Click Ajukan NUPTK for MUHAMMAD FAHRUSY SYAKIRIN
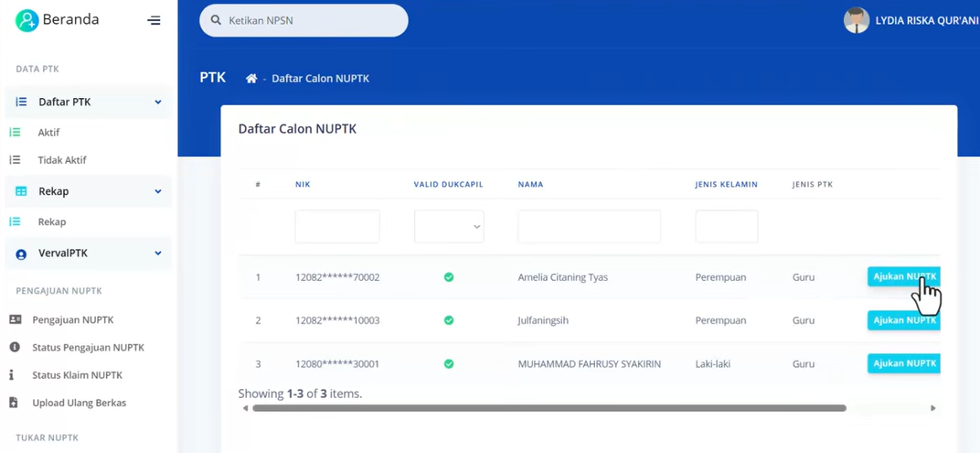 (904, 363)
